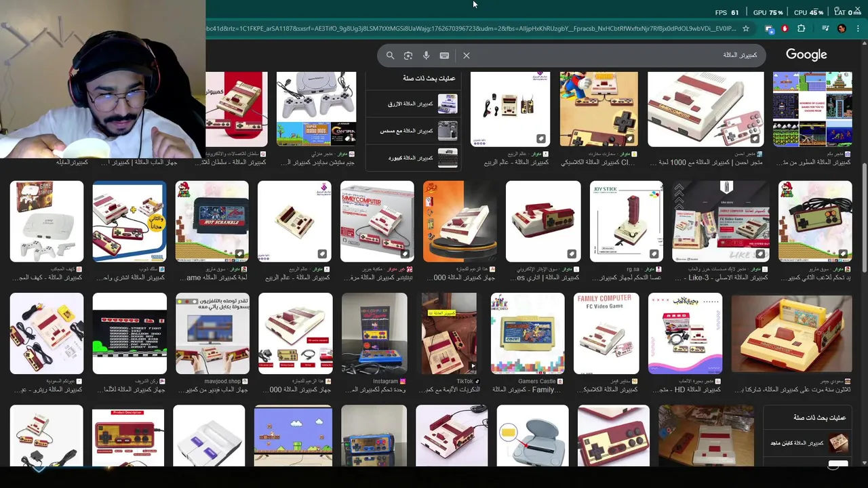Screen dimensions: 868x488
Task: Open the media control playlist icon
Action: tap(825, 28)
